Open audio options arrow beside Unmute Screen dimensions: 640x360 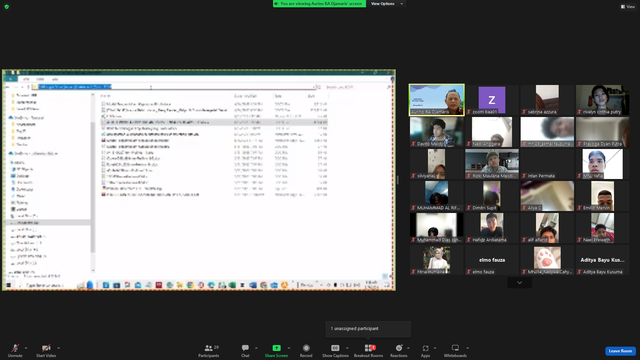click(26, 348)
